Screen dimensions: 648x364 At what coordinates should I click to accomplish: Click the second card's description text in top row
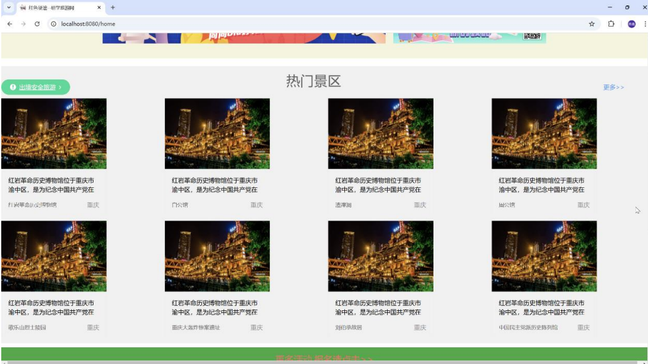coord(214,185)
